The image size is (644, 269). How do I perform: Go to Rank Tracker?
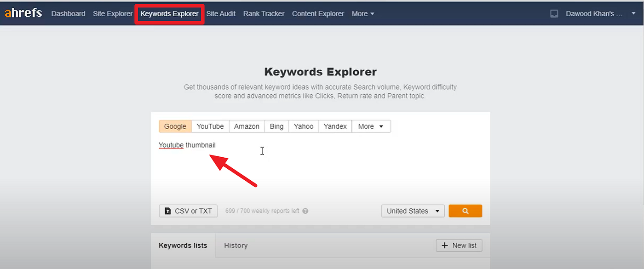(x=264, y=14)
